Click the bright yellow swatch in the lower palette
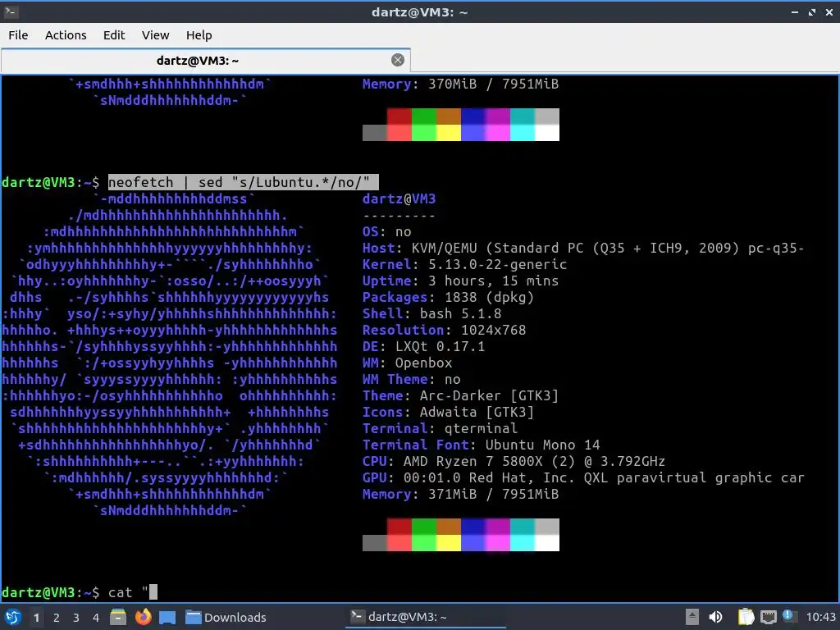Viewport: 840px width, 630px height. click(449, 543)
